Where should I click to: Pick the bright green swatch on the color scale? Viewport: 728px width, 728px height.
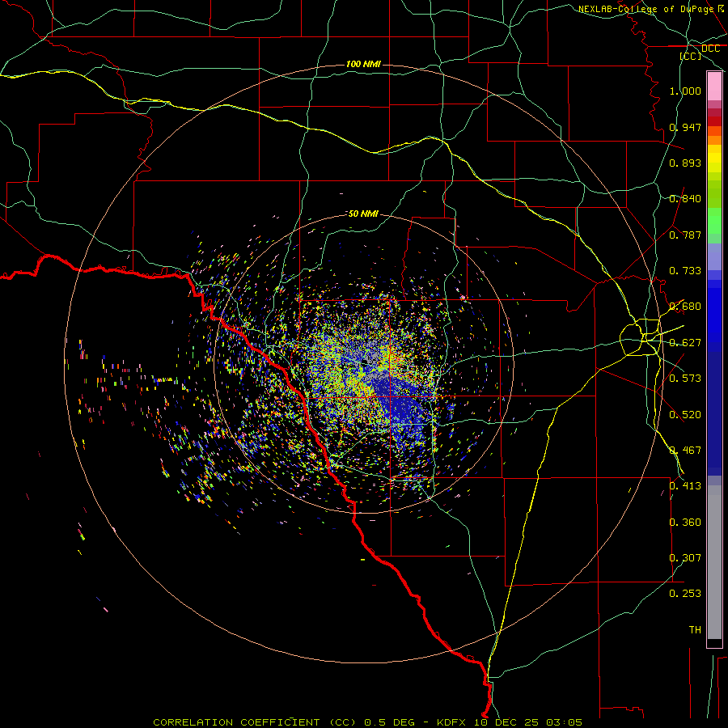pos(714,220)
